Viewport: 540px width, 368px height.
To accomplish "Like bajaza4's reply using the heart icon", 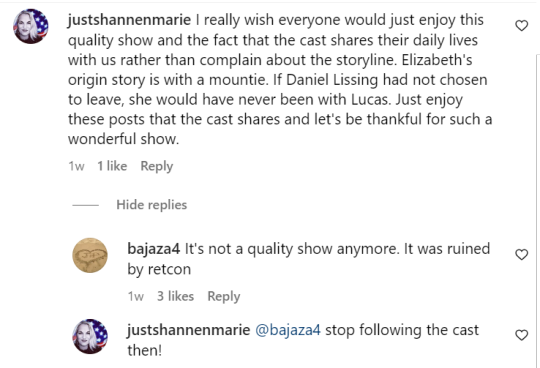I will pos(521,254).
